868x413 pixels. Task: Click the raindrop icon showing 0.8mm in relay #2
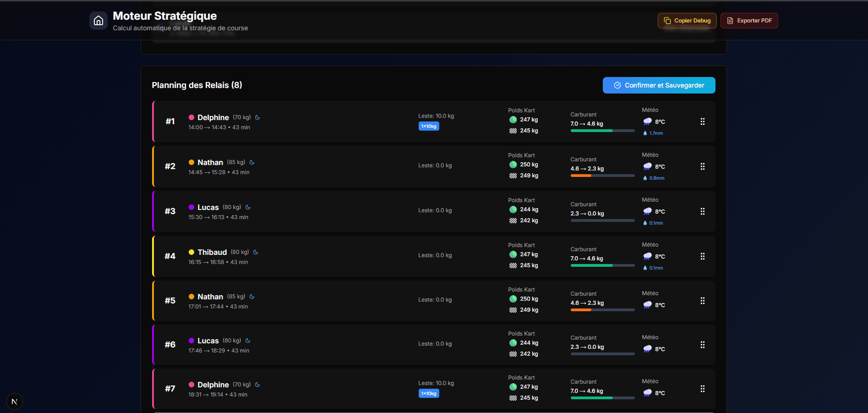pos(646,178)
